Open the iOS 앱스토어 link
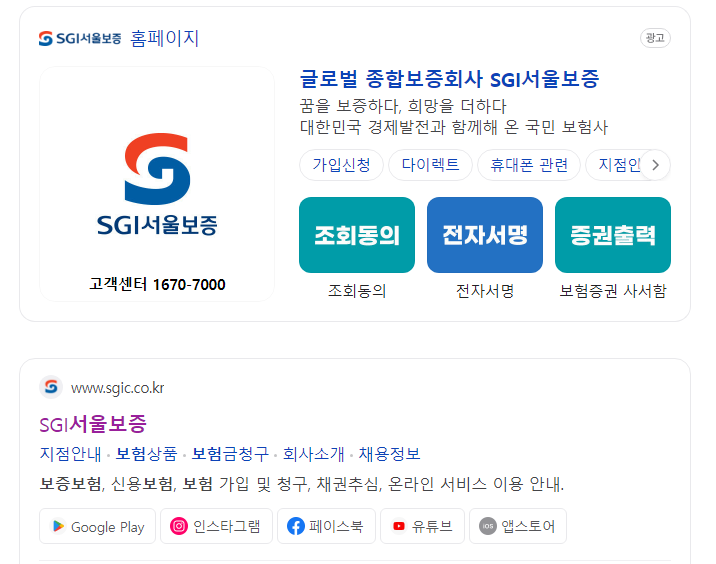 point(518,526)
